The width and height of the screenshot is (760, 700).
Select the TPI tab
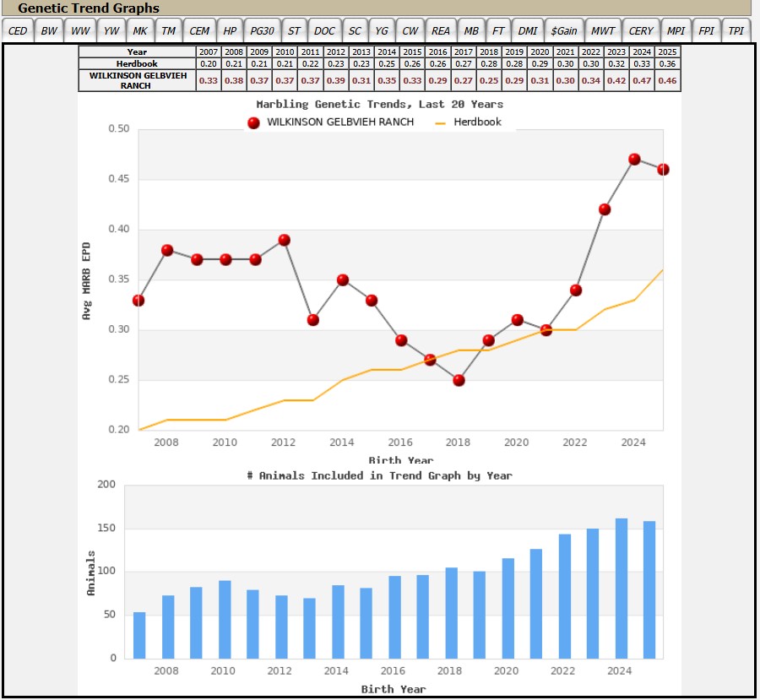pyautogui.click(x=736, y=30)
